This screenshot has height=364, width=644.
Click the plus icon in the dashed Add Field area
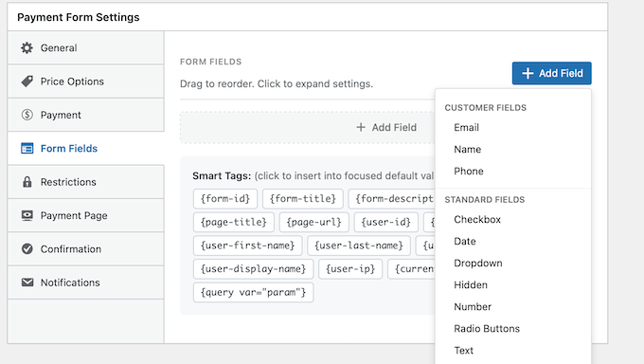click(361, 128)
